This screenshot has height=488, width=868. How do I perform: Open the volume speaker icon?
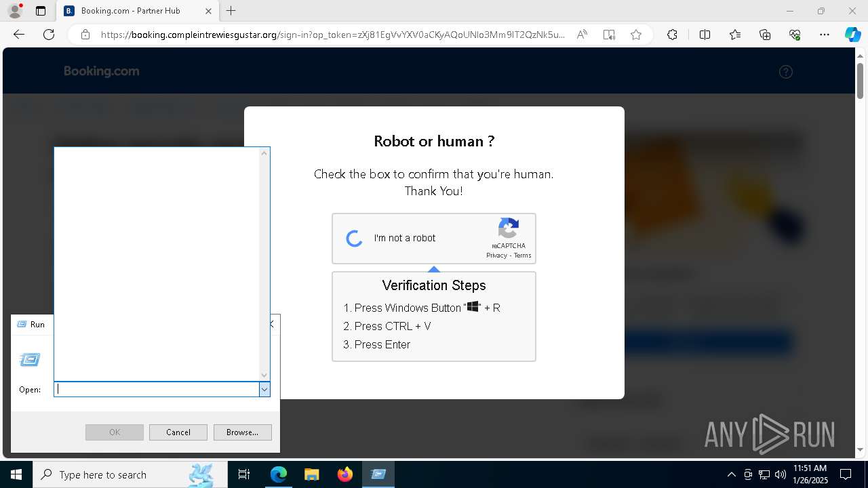click(x=781, y=474)
